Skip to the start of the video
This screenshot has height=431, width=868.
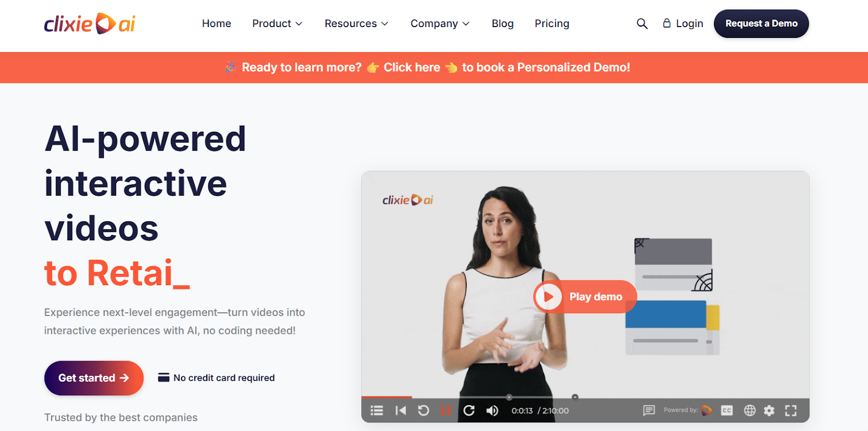[x=401, y=410]
